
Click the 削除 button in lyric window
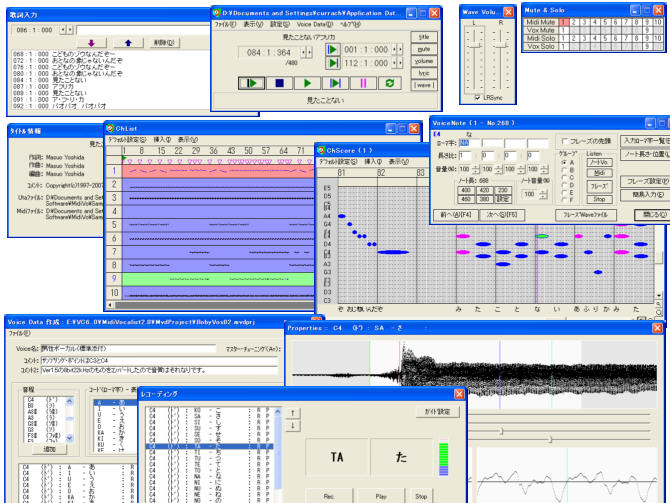click(165, 43)
